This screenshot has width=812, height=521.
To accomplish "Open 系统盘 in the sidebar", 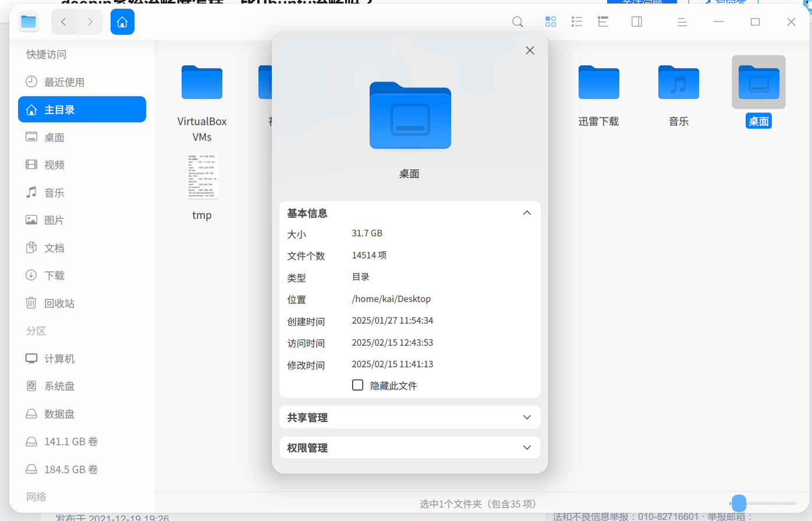I will pyautogui.click(x=82, y=386).
